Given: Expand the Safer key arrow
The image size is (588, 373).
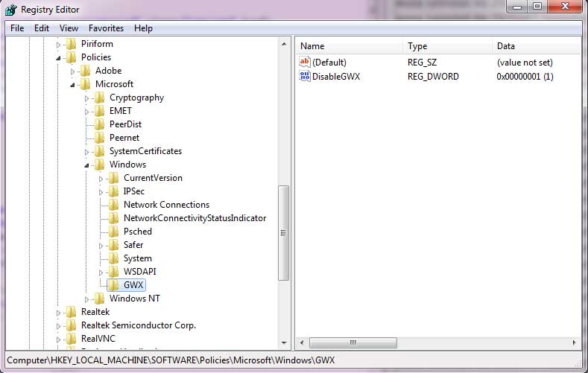Looking at the screenshot, I should (x=101, y=246).
